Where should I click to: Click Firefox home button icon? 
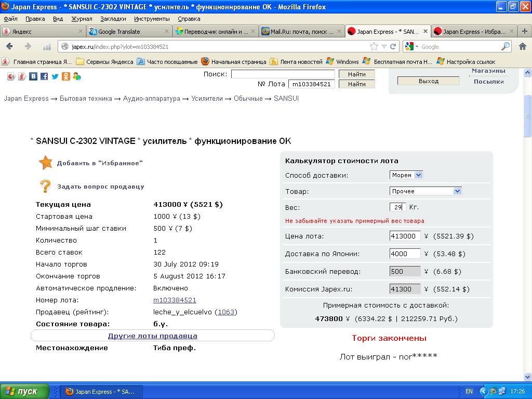pos(523,47)
